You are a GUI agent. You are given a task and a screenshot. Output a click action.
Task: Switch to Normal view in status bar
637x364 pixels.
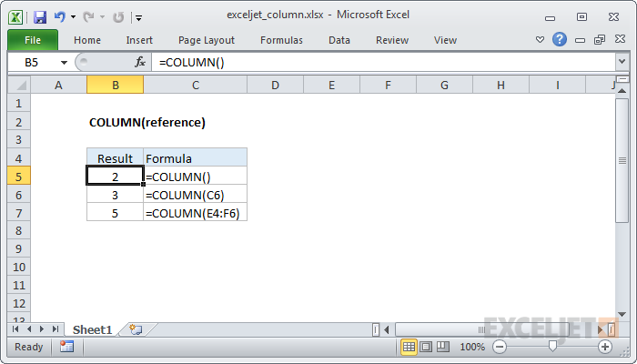(x=409, y=347)
